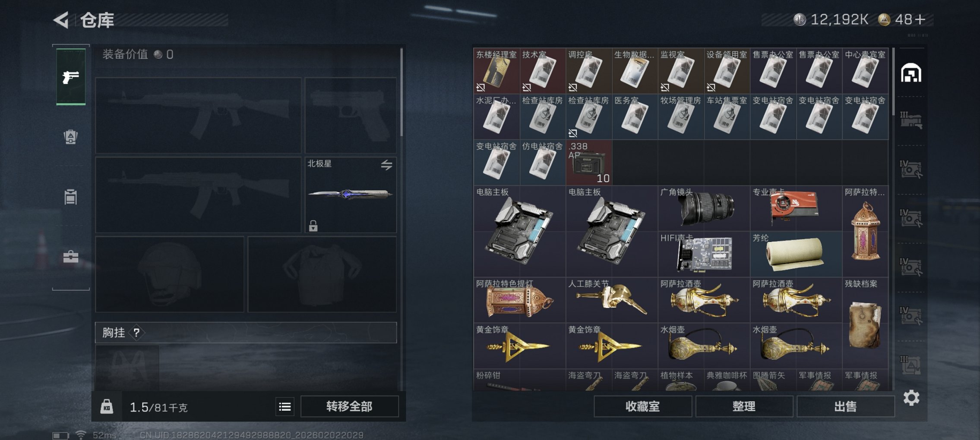Image resolution: width=980 pixels, height=440 pixels.
Task: Open the backpack tab in left sidebar
Action: click(71, 137)
